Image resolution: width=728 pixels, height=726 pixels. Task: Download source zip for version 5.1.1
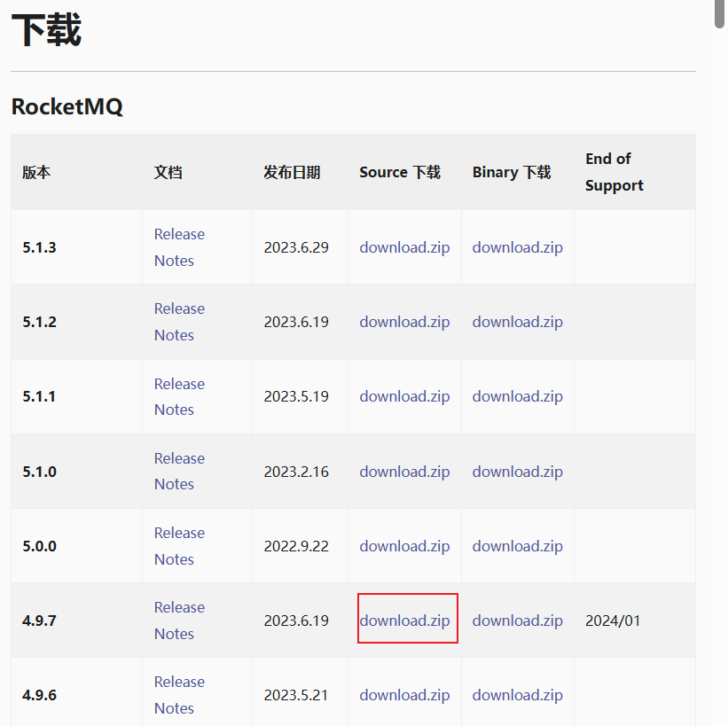tap(404, 396)
